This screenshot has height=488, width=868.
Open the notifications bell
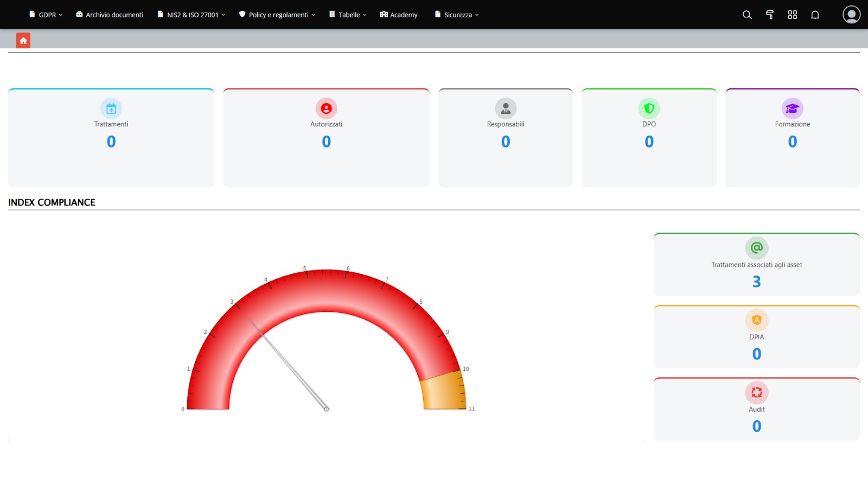coord(815,15)
